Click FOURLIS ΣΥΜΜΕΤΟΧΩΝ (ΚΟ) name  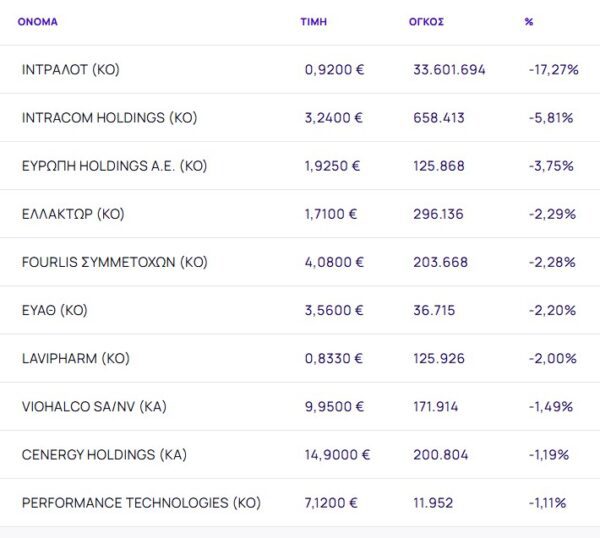click(114, 262)
